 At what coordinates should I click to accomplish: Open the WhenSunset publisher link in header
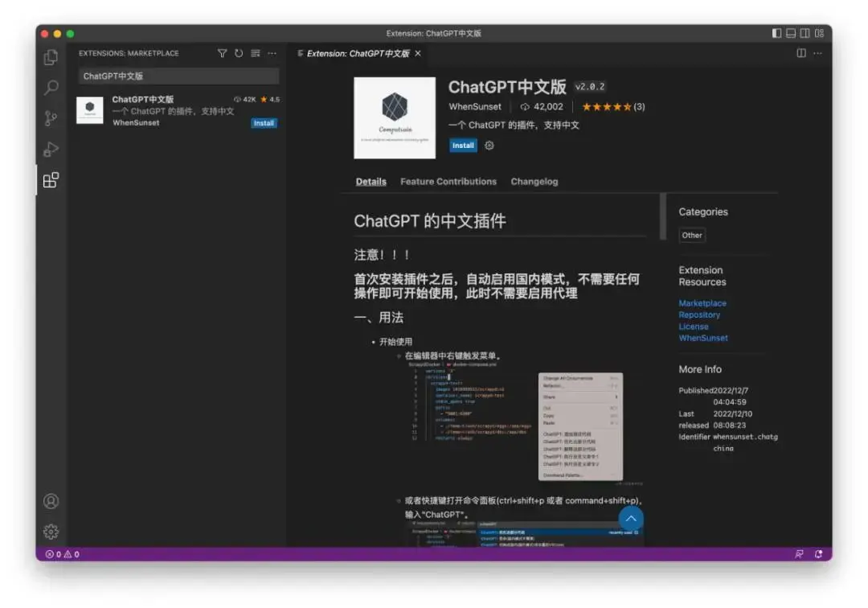pyautogui.click(x=475, y=107)
